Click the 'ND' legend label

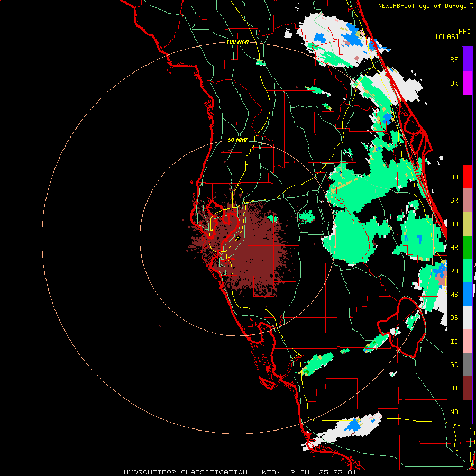454,411
